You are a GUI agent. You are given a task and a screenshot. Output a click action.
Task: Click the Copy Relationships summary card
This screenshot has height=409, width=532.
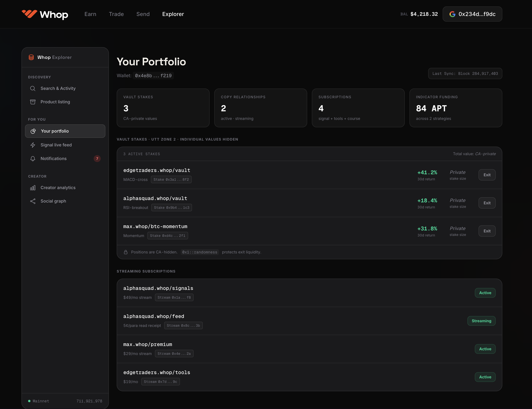point(261,108)
